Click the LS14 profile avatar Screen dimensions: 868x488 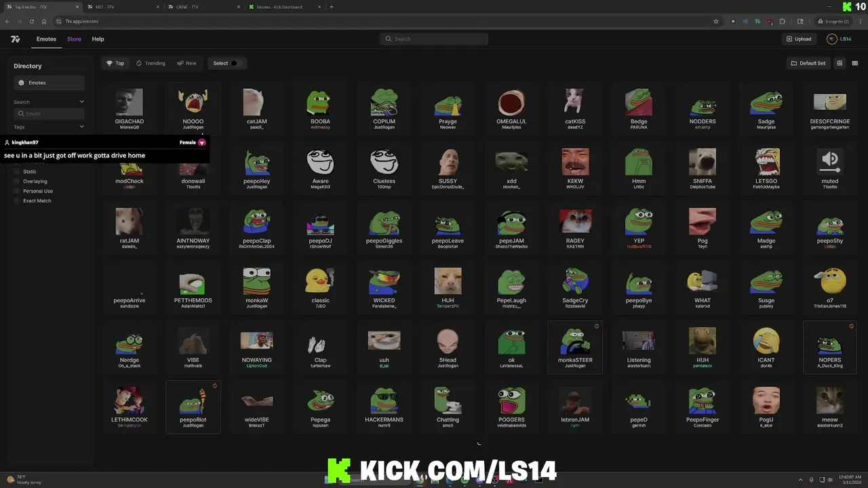click(831, 39)
